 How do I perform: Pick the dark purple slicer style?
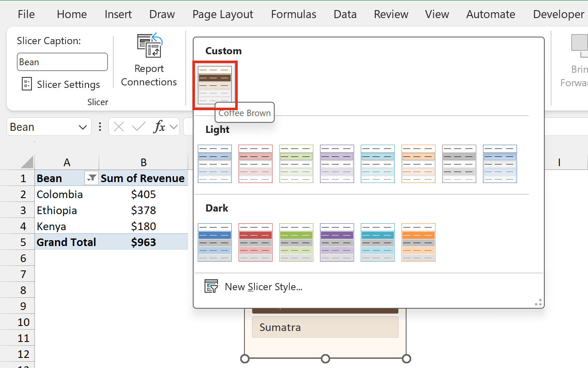click(337, 242)
